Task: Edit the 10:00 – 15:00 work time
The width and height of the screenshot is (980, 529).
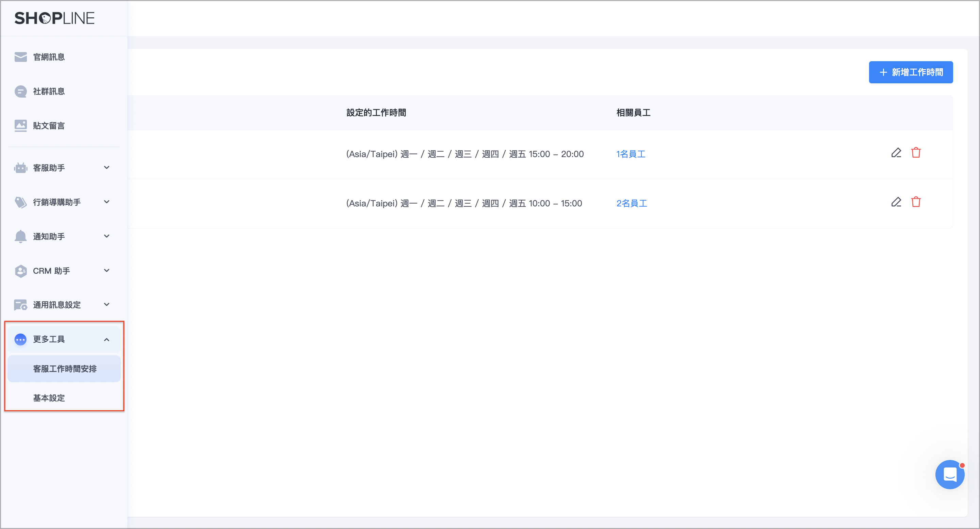Action: click(x=896, y=202)
